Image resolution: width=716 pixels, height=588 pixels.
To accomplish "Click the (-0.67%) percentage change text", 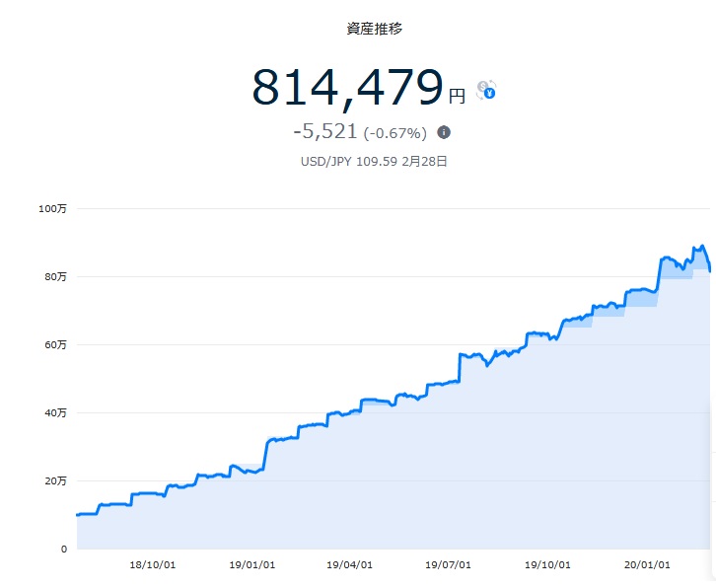I will coord(395,133).
